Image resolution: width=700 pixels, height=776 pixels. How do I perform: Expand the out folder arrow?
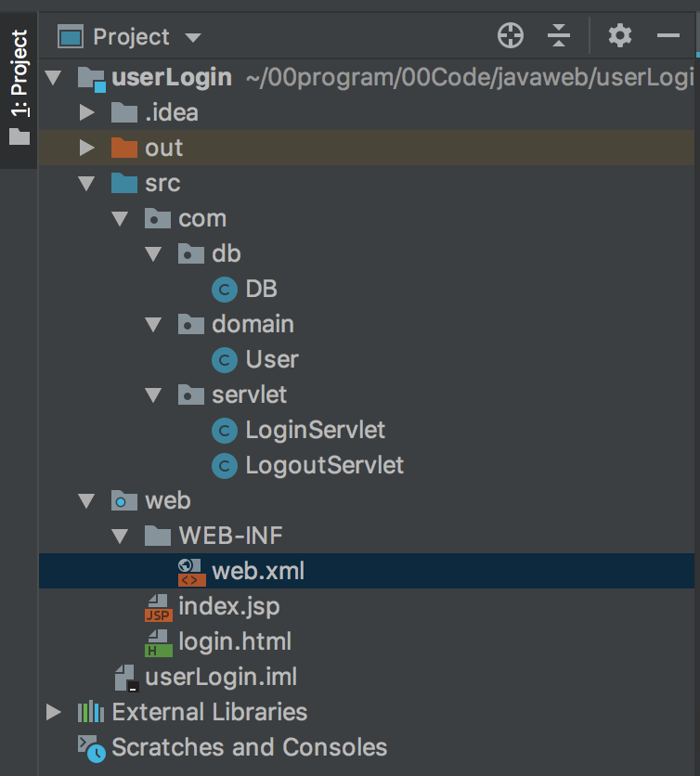[x=87, y=148]
